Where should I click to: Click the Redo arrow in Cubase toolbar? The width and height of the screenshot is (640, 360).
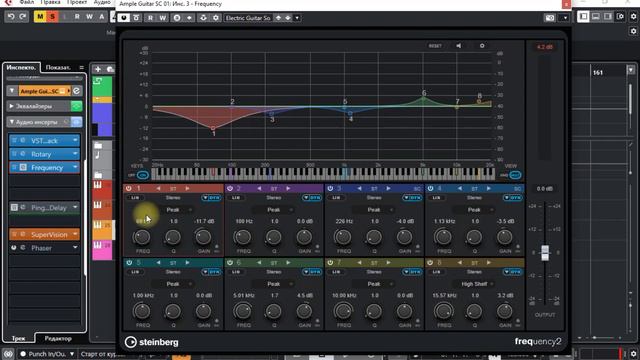(23, 17)
